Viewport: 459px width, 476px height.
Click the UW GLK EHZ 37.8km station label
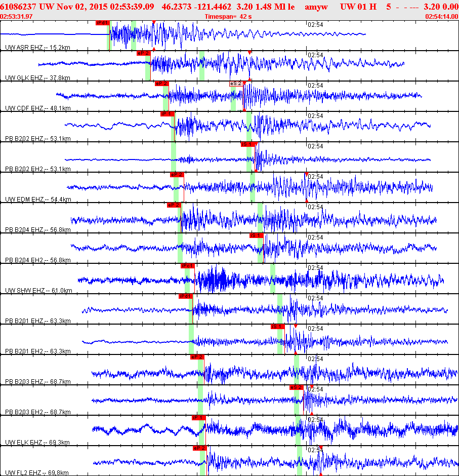[x=37, y=77]
